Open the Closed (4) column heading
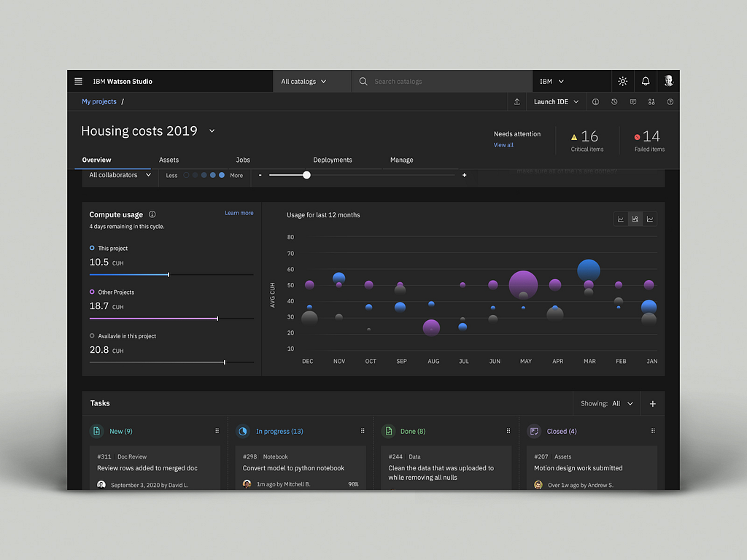 [562, 432]
